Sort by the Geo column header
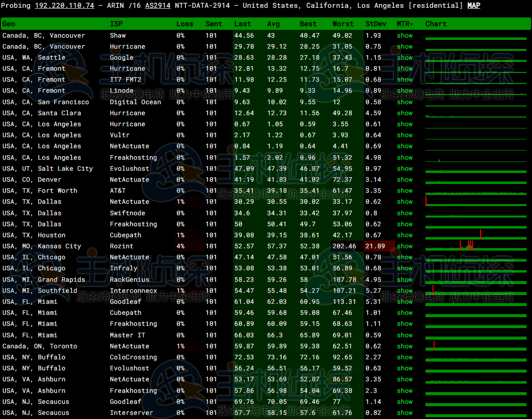This screenshot has width=532, height=419. pyautogui.click(x=8, y=24)
